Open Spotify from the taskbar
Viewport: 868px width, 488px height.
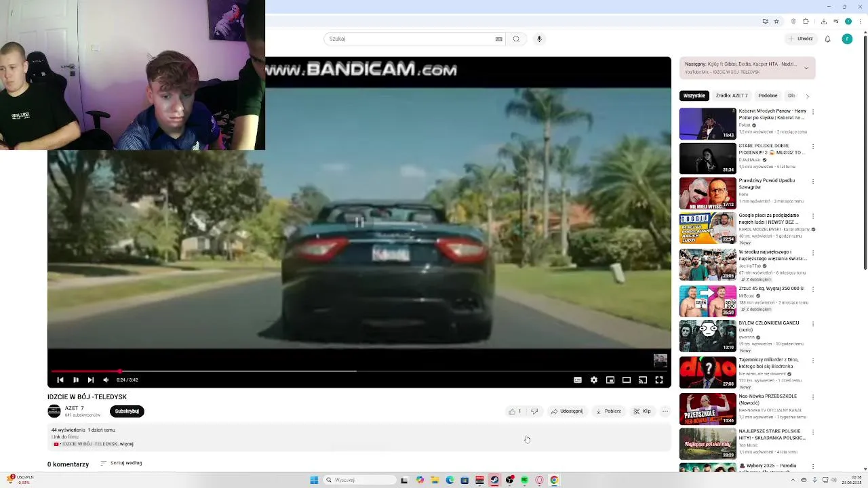(524, 480)
